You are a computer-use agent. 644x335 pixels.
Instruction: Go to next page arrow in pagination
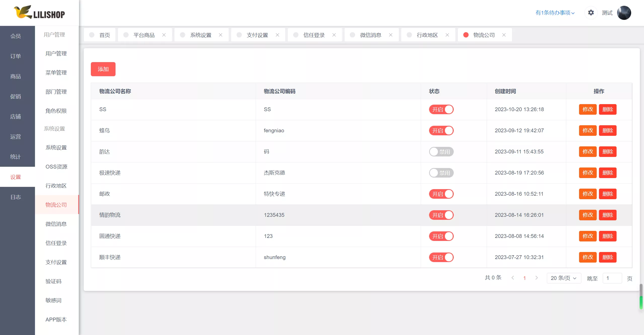537,278
